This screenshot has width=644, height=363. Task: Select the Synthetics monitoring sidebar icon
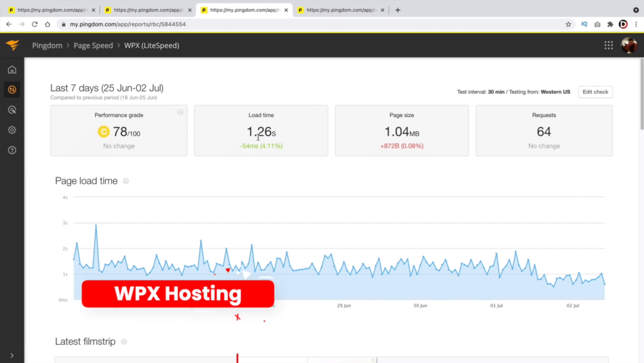12,89
